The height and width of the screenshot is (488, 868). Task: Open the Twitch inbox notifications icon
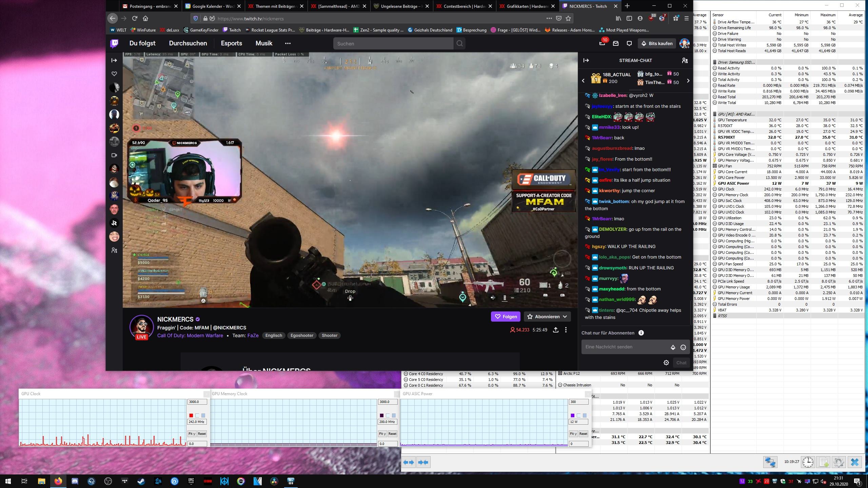pyautogui.click(x=616, y=43)
